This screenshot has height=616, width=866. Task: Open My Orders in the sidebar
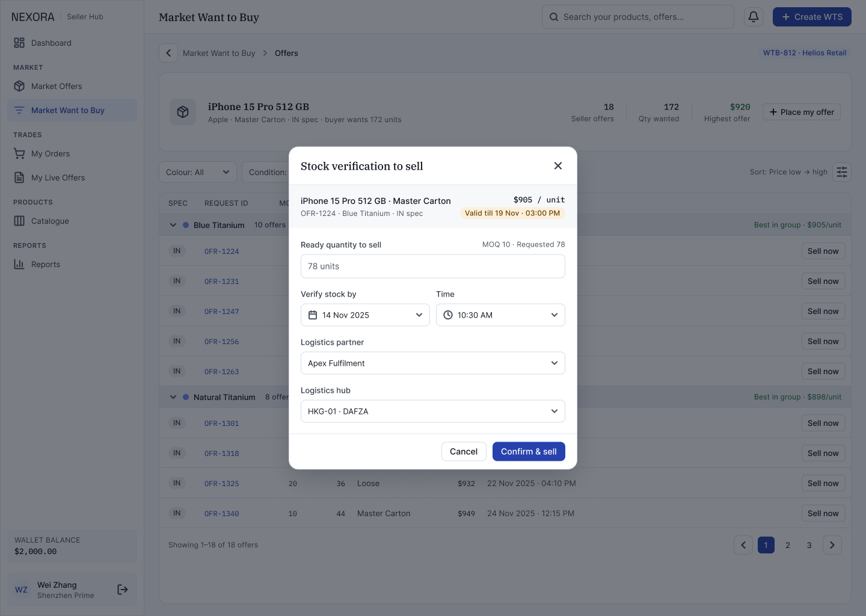(x=72, y=154)
